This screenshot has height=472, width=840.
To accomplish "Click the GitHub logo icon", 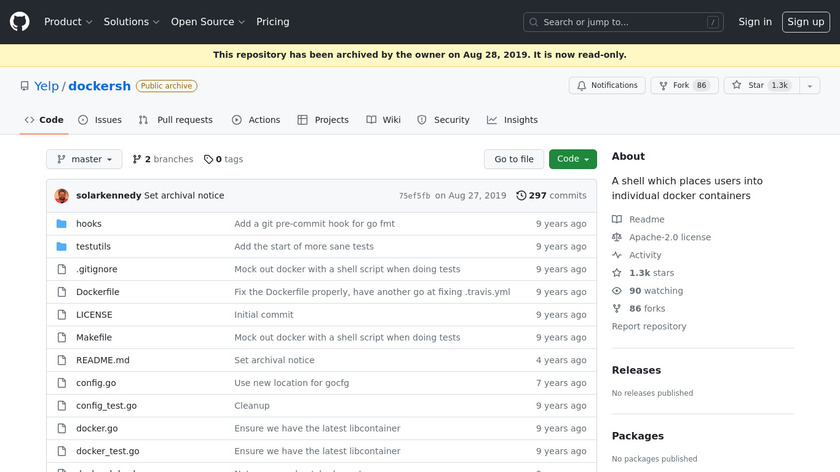I will (x=20, y=22).
